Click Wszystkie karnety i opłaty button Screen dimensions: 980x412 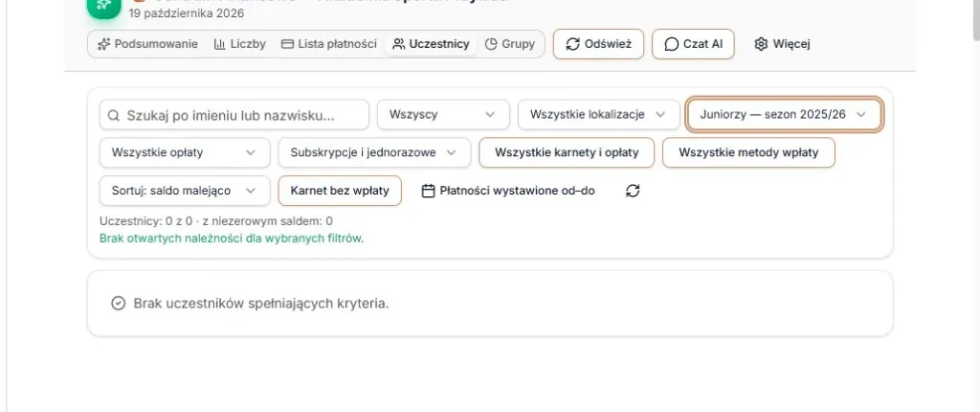tap(567, 152)
